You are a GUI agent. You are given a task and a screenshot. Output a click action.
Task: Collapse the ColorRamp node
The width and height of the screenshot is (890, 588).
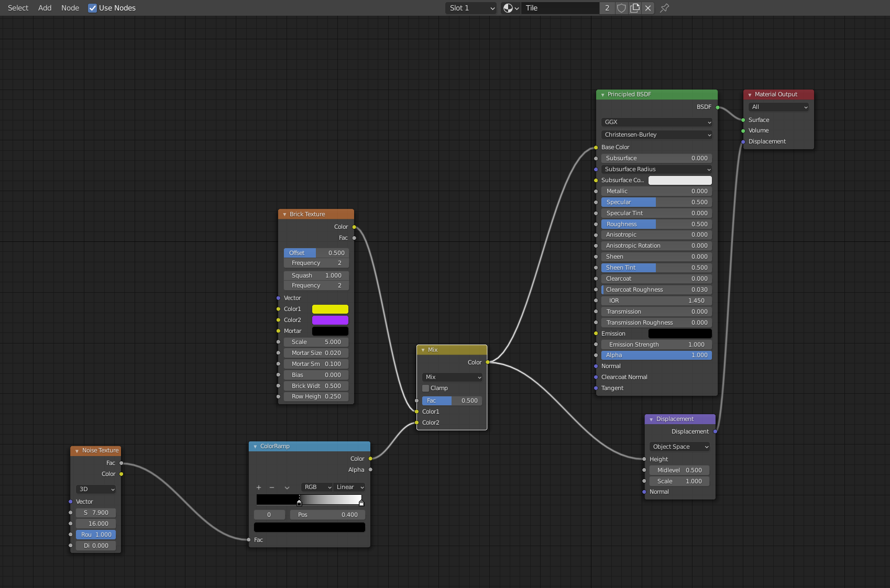(x=256, y=447)
